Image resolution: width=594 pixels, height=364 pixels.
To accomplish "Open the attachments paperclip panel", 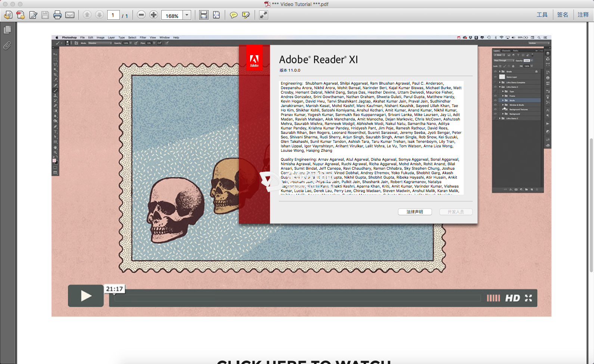I will (7, 45).
